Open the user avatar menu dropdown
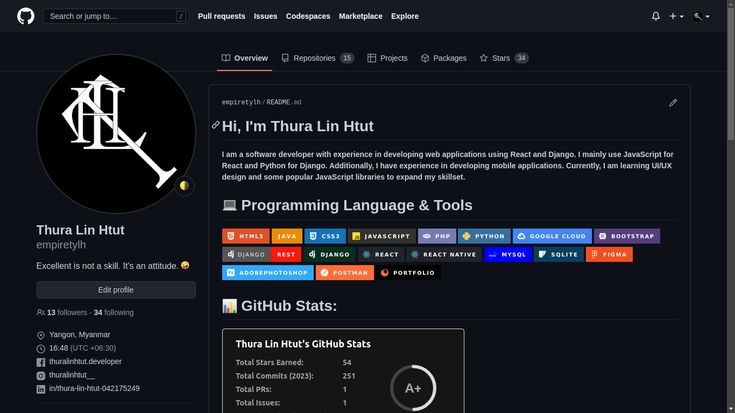Screen dimensions: 735x413 [701, 16]
